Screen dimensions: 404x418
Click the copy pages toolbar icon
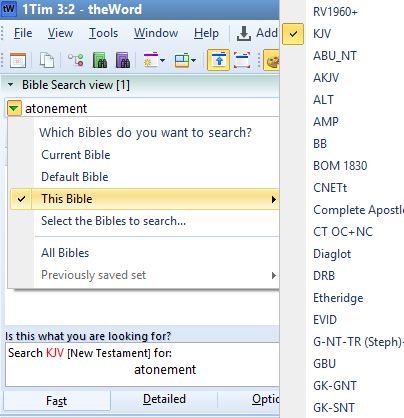click(47, 60)
